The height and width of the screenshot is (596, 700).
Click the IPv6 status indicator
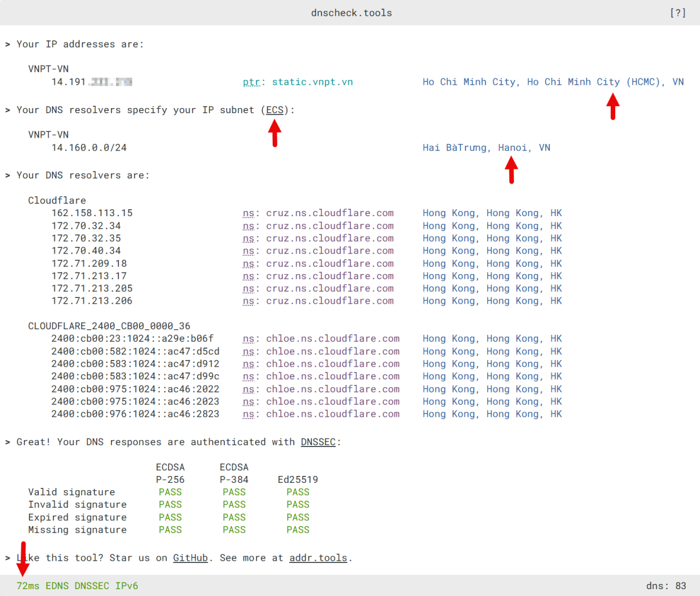pyautogui.click(x=126, y=586)
